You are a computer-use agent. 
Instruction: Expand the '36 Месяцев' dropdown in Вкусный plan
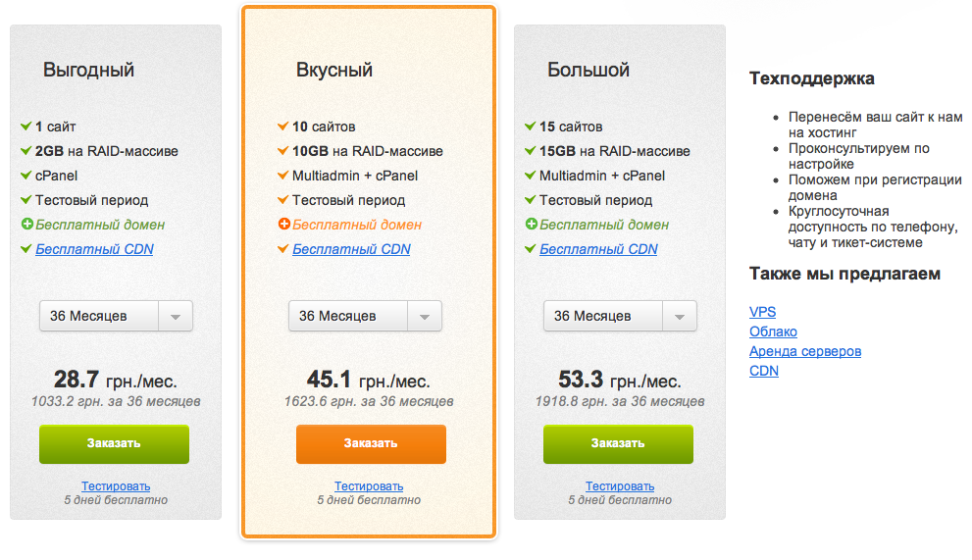point(365,316)
